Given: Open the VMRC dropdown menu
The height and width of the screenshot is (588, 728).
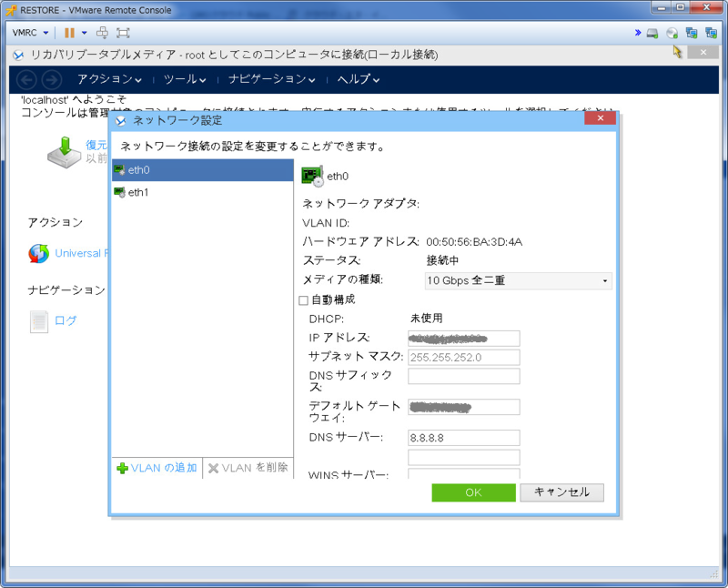Looking at the screenshot, I should pyautogui.click(x=31, y=33).
